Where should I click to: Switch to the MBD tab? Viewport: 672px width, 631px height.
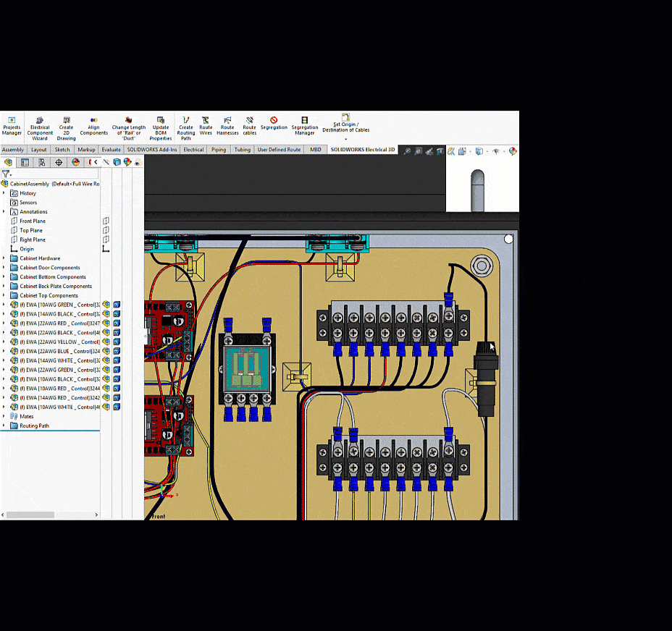(316, 150)
